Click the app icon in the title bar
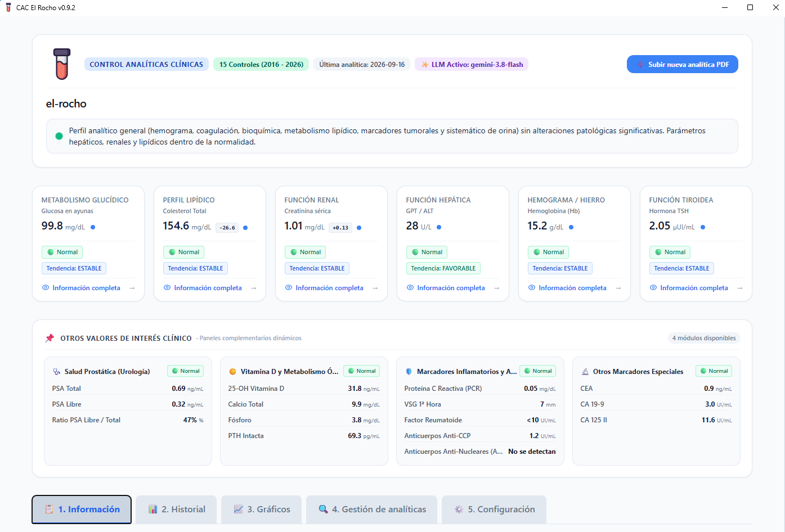Viewport: 785px width, 532px height. [8, 7]
